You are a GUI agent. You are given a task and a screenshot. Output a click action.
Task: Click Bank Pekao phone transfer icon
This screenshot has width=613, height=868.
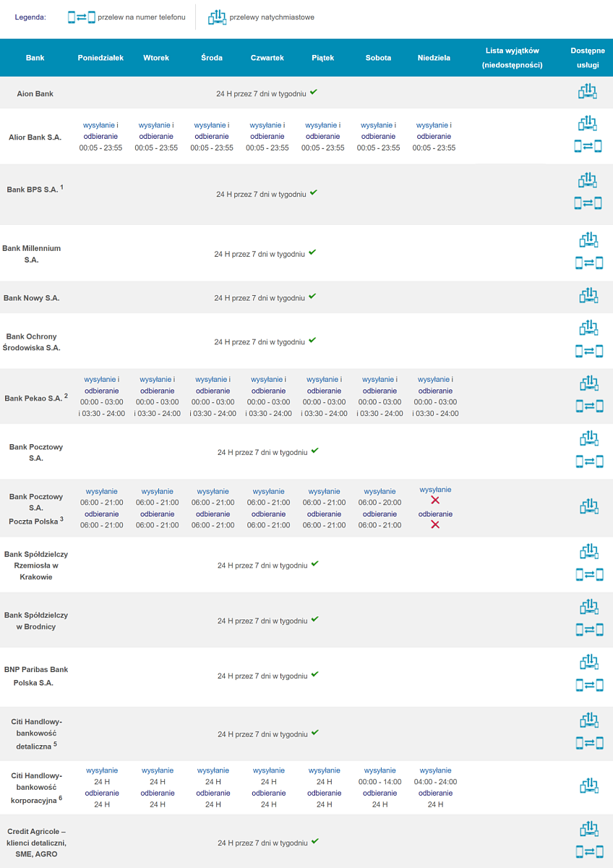(588, 407)
